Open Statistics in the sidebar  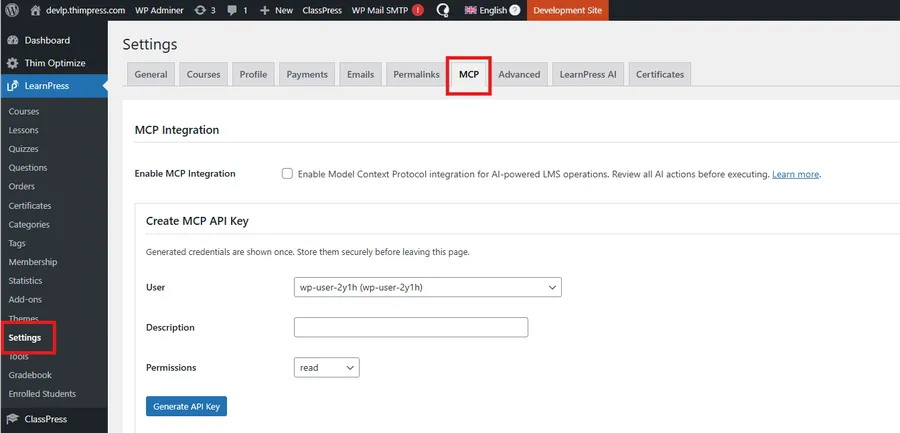click(25, 281)
